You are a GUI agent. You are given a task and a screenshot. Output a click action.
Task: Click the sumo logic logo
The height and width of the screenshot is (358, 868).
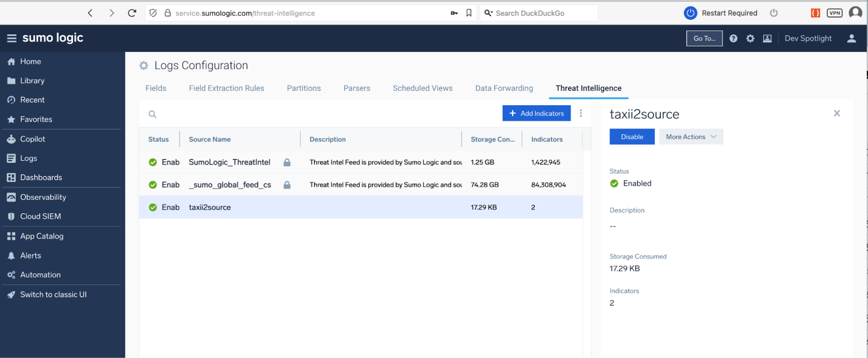point(53,38)
